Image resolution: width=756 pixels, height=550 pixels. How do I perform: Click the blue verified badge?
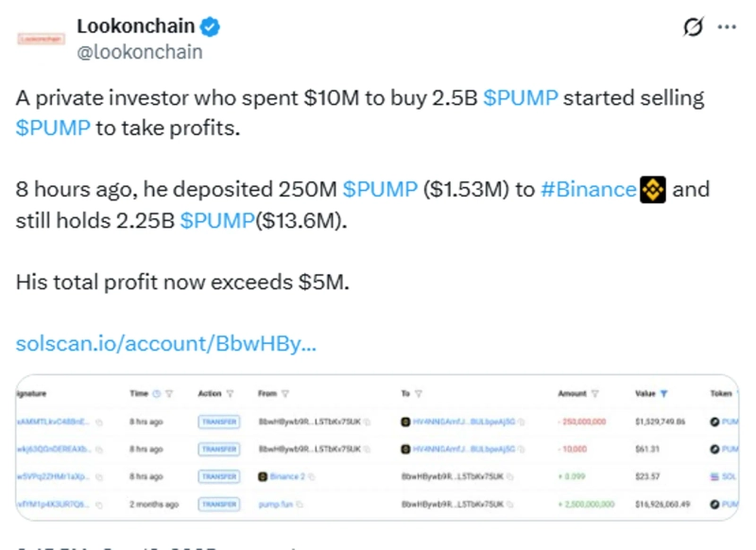(210, 27)
